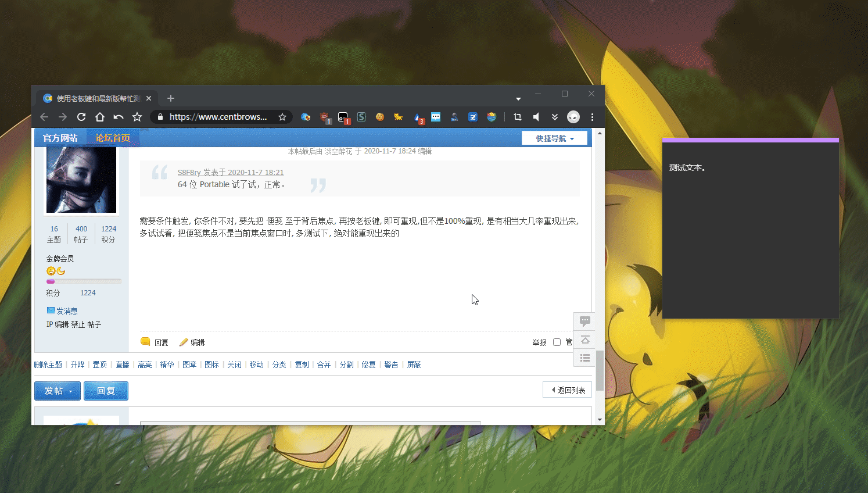This screenshot has height=493, width=868.
Task: Click 测试文本 in the sticky note window
Action: [x=687, y=167]
